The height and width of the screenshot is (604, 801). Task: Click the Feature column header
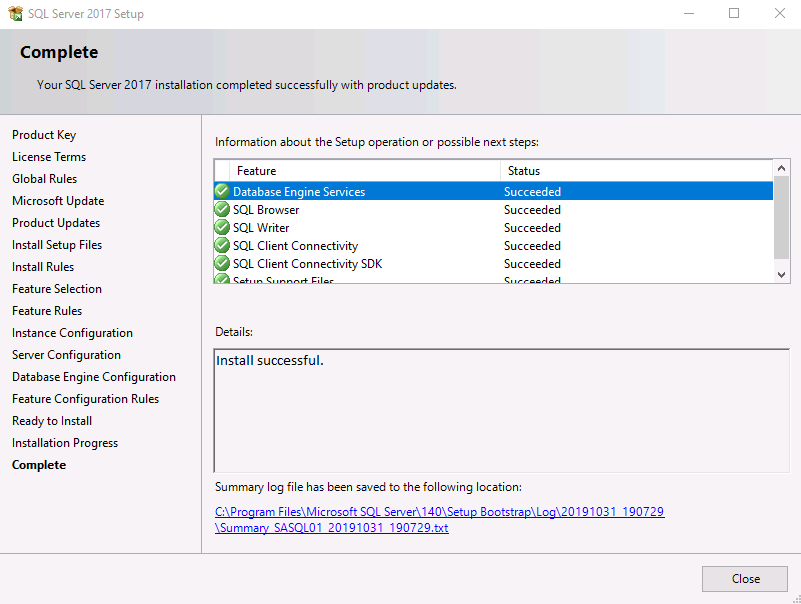pyautogui.click(x=365, y=171)
